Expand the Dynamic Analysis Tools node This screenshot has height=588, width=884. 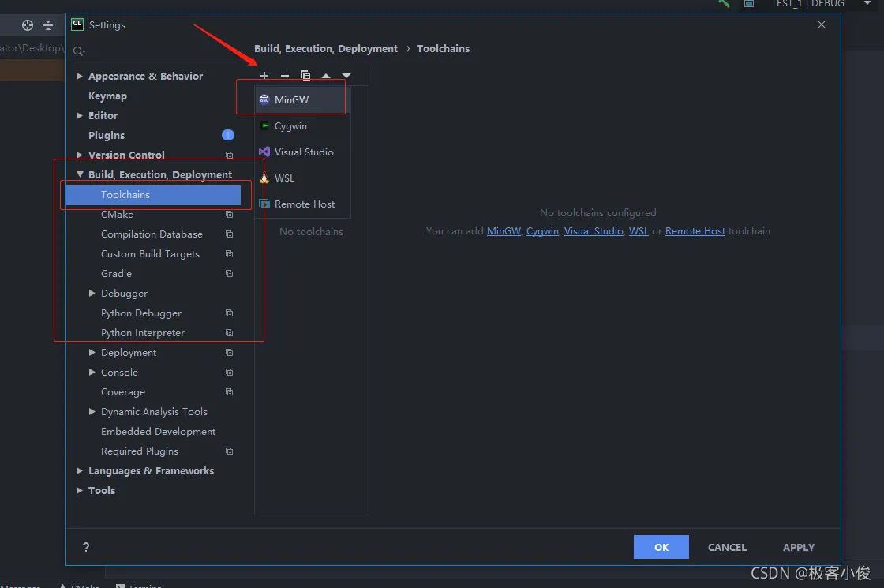[x=92, y=411]
